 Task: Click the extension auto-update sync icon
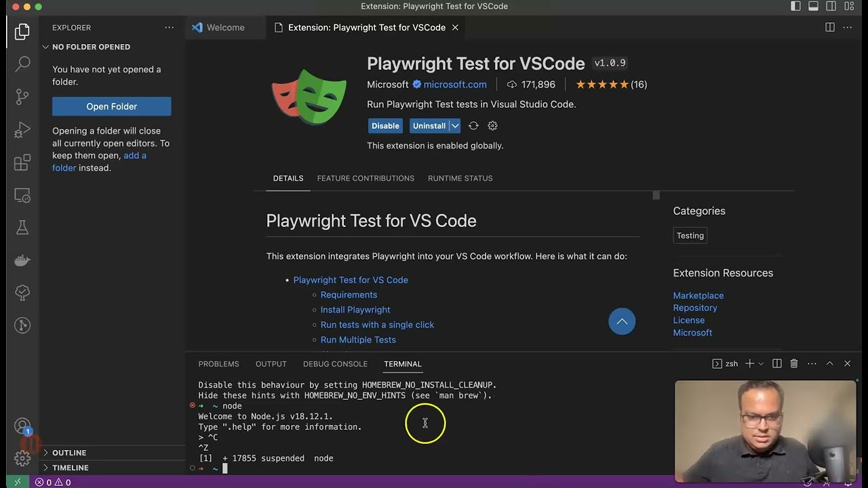point(473,126)
